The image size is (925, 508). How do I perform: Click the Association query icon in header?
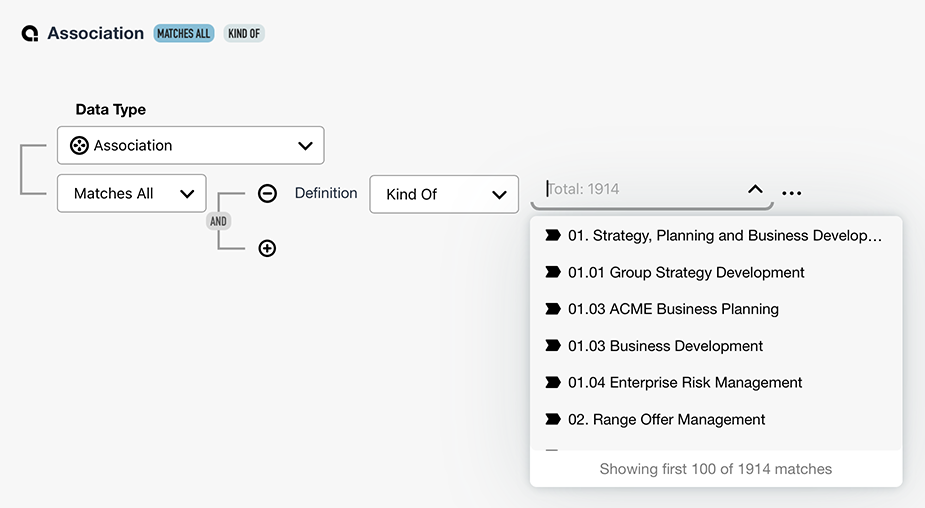click(30, 34)
